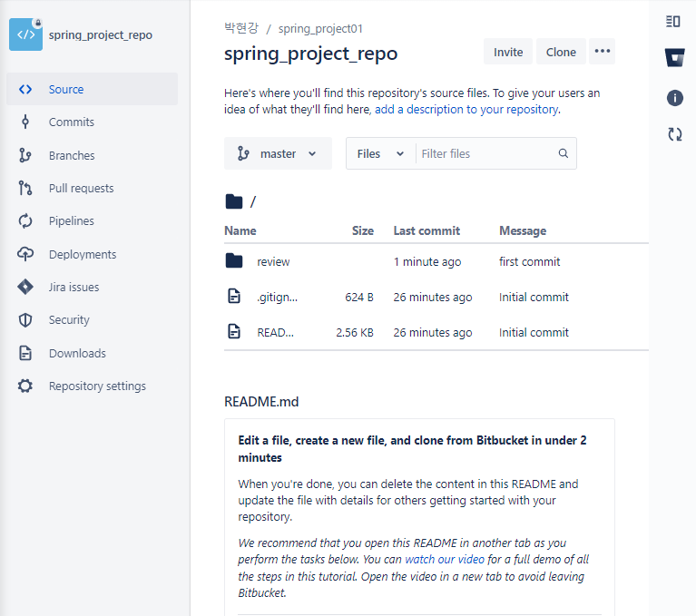
Task: Click the '1 minute ago' commit time
Action: point(427,262)
